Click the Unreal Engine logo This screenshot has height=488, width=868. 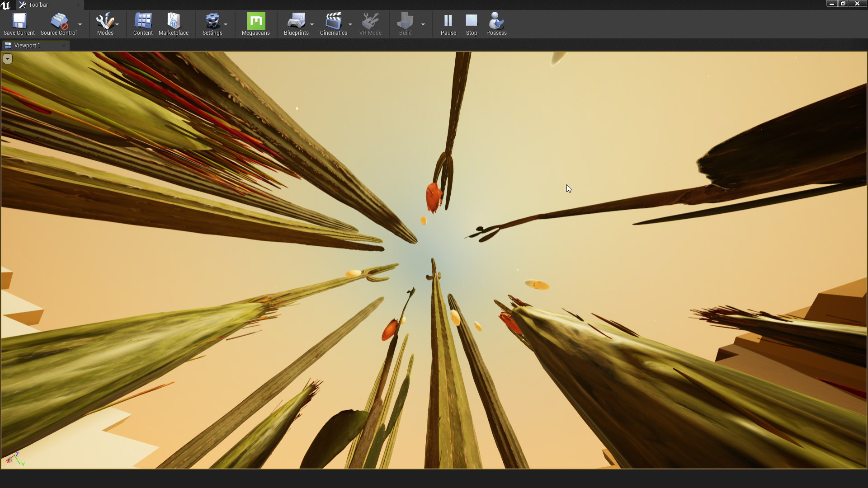click(x=6, y=5)
